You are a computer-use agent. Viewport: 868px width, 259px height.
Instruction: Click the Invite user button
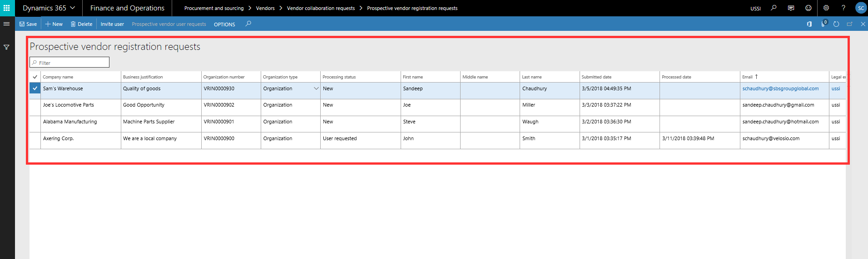[x=112, y=24]
